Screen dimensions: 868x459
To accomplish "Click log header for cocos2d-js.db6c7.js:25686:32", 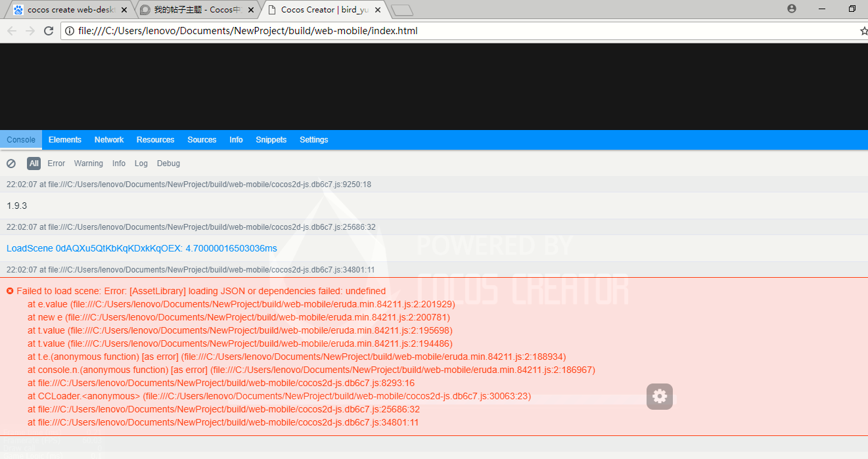I will [434, 227].
